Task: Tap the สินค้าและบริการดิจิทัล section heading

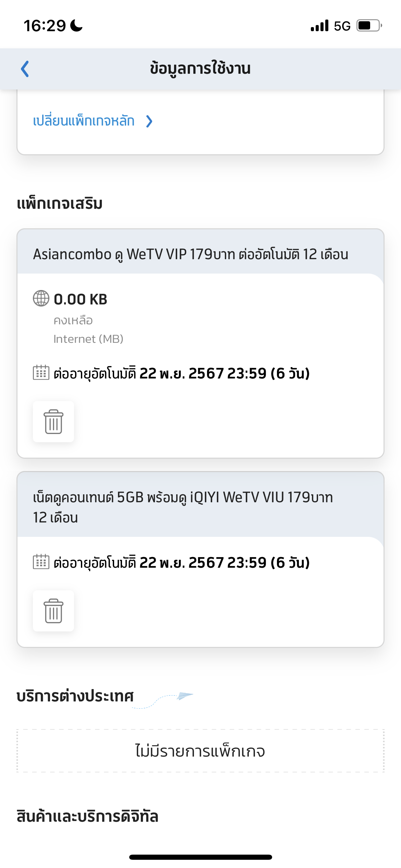Action: (x=87, y=816)
